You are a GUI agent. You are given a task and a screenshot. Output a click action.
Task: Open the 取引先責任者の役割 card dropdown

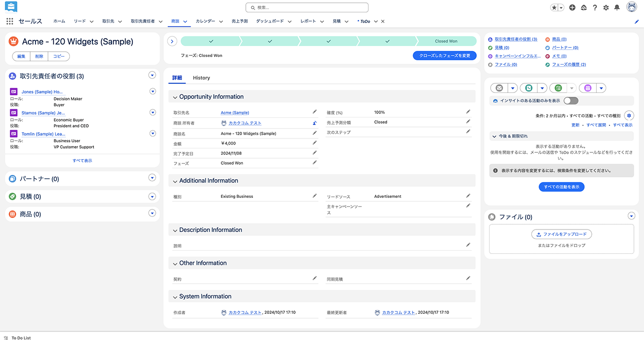click(152, 75)
